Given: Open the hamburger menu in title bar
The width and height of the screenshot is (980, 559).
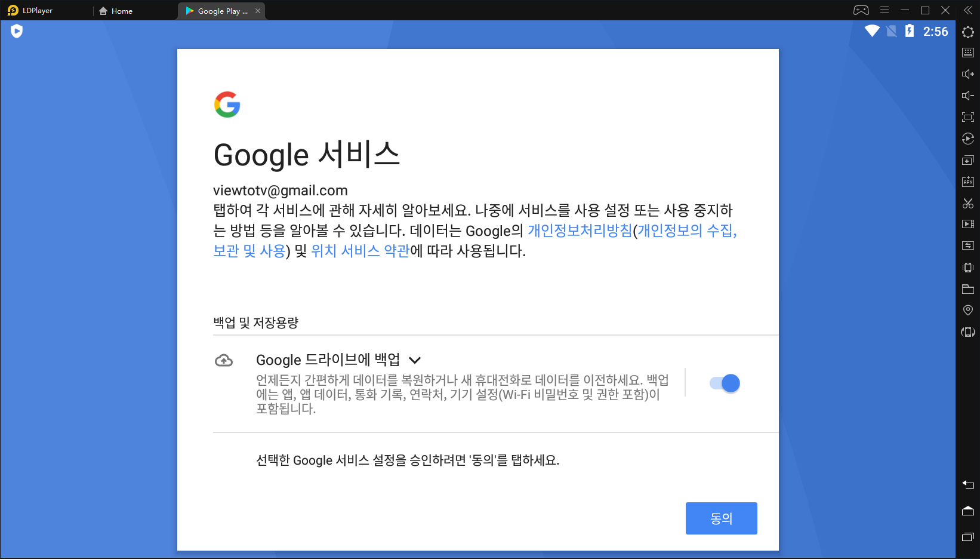Looking at the screenshot, I should click(885, 10).
